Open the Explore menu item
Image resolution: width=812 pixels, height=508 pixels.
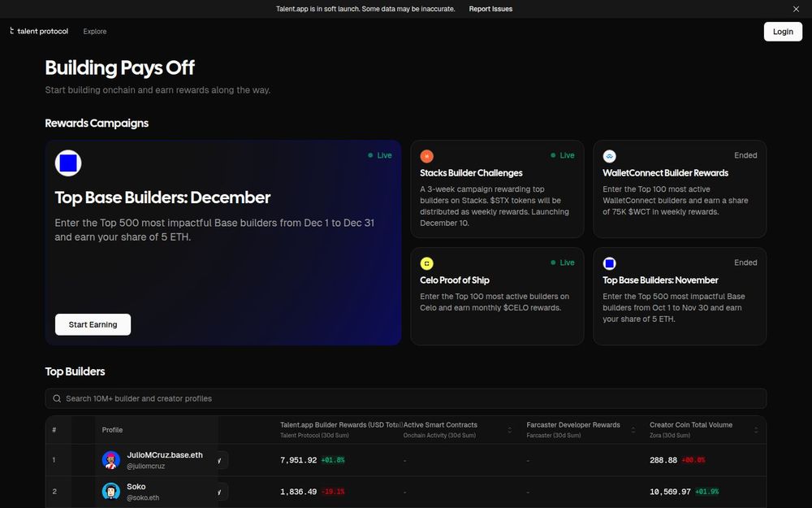click(95, 32)
